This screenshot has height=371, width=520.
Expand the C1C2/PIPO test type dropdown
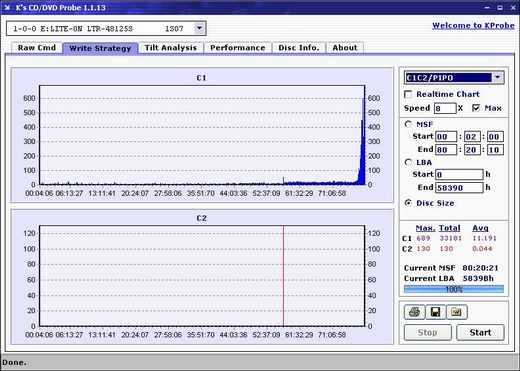497,78
